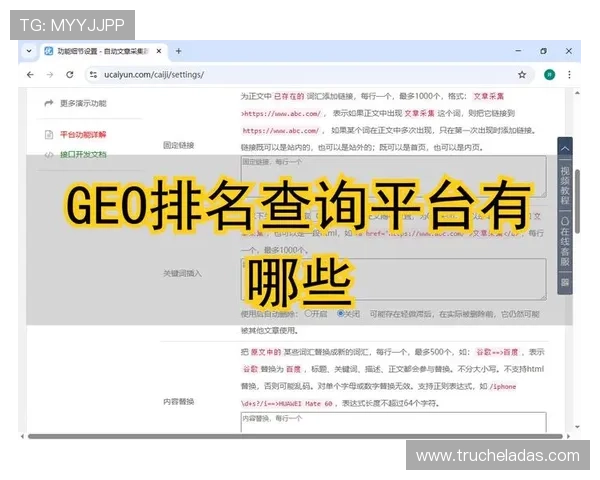Click the 固定链接 field label

[x=178, y=145]
